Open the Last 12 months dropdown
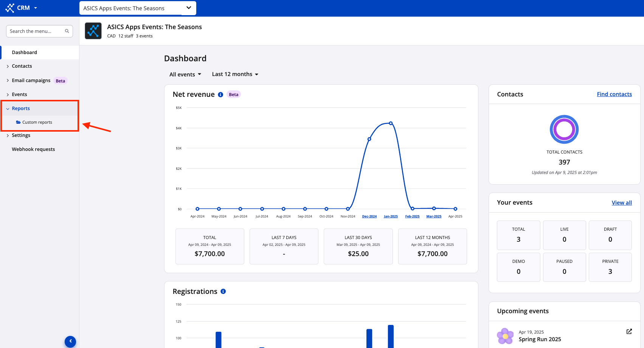This screenshot has width=644, height=348. click(x=235, y=74)
